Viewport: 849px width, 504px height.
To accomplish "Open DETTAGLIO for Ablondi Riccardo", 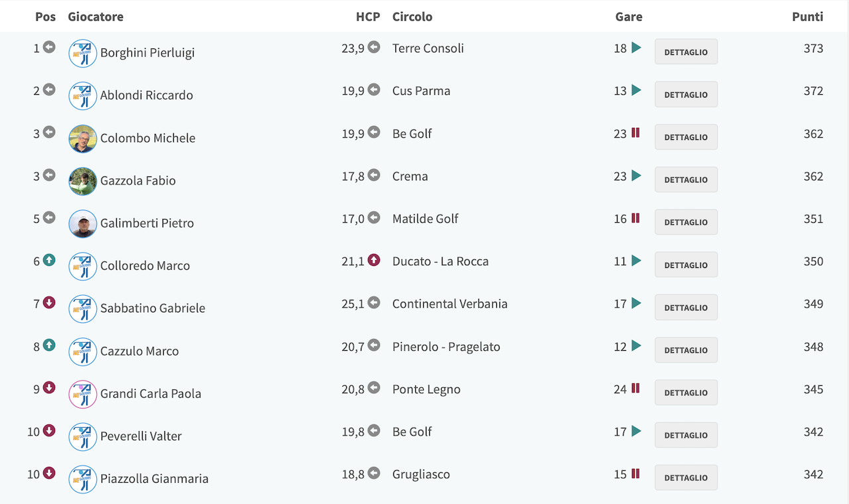I will coord(686,94).
